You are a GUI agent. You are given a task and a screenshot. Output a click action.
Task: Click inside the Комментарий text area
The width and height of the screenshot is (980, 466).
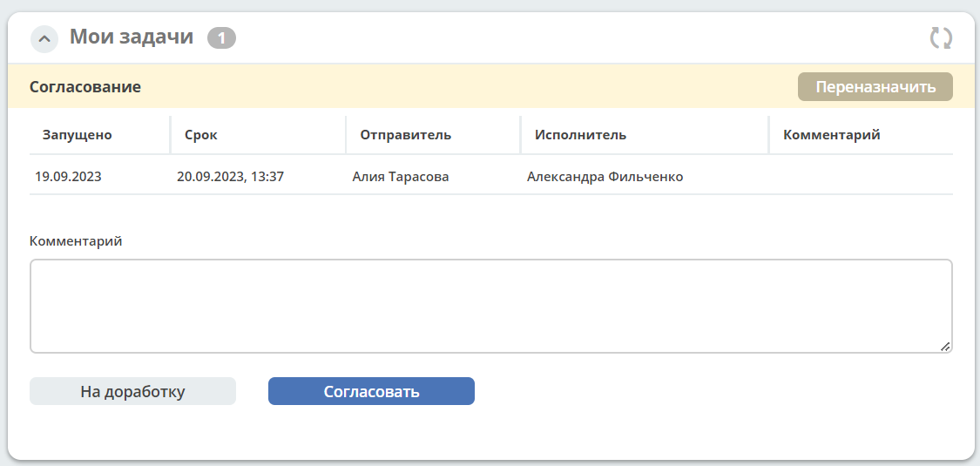(x=490, y=306)
